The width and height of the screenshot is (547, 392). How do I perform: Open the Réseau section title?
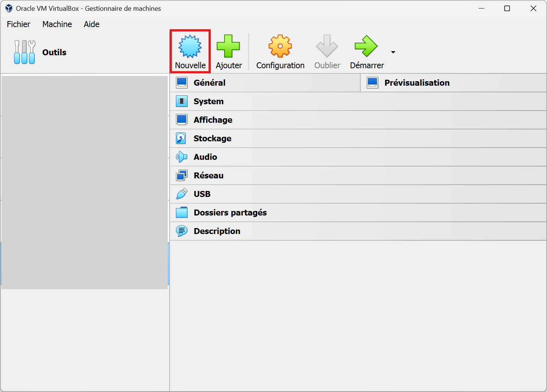pos(209,175)
